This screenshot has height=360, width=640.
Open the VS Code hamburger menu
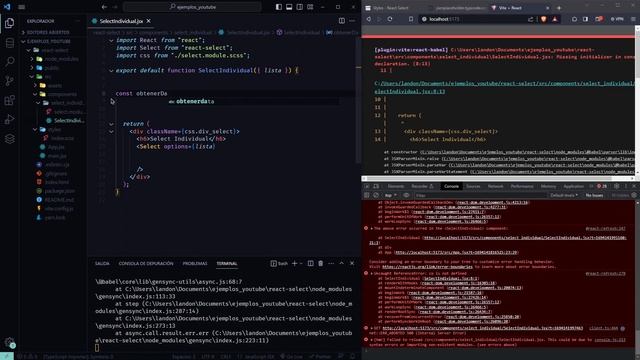pyautogui.click(x=22, y=7)
